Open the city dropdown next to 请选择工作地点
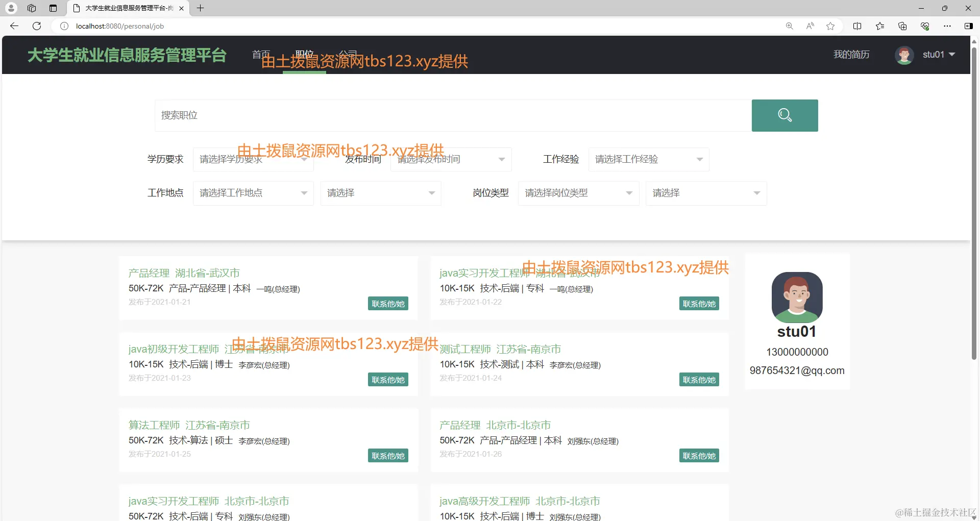980x521 pixels. pos(381,193)
